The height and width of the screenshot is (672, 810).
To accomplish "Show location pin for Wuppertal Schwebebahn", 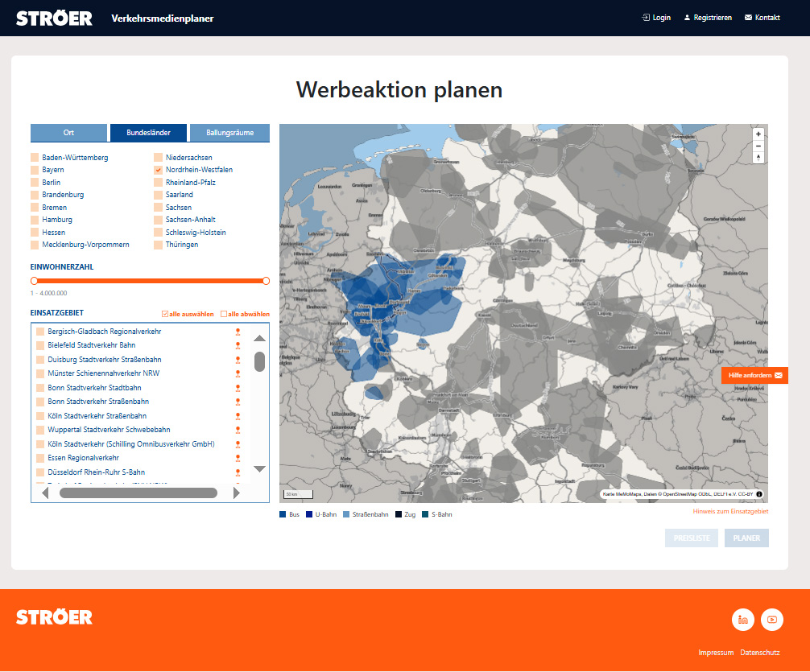I will tap(238, 430).
